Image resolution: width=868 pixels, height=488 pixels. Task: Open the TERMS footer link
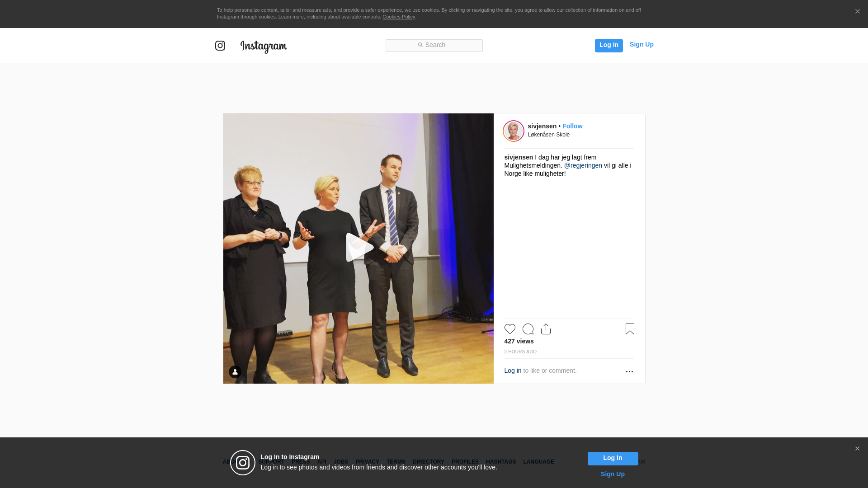396,462
